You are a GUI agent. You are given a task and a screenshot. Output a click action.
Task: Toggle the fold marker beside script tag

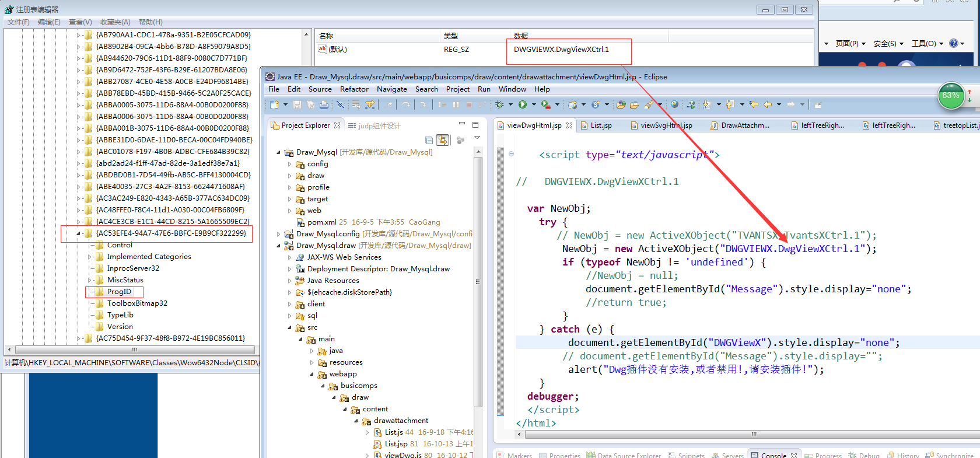[512, 154]
